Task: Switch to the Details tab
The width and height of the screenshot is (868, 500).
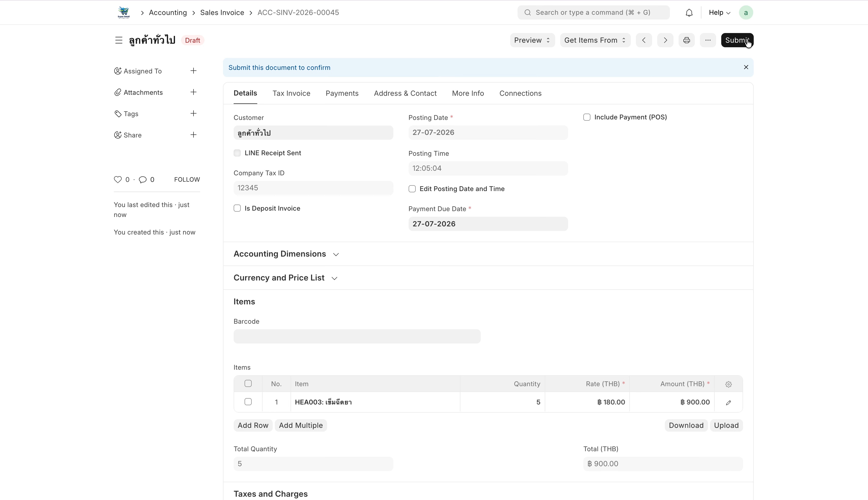Action: click(245, 93)
